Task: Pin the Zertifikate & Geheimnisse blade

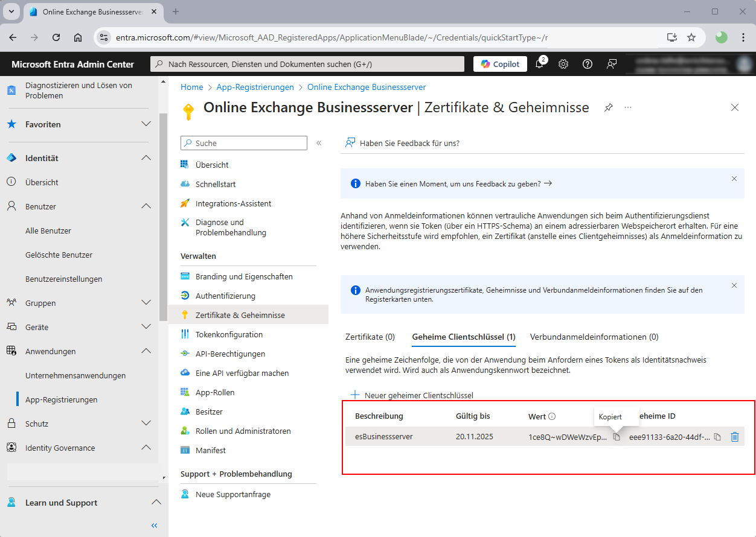Action: [609, 107]
